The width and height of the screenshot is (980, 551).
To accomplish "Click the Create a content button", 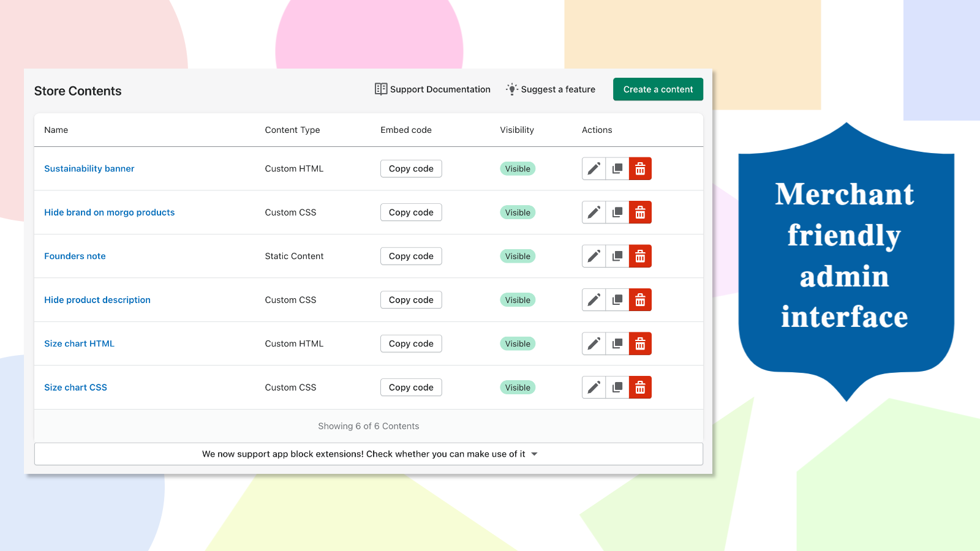I will 658,89.
